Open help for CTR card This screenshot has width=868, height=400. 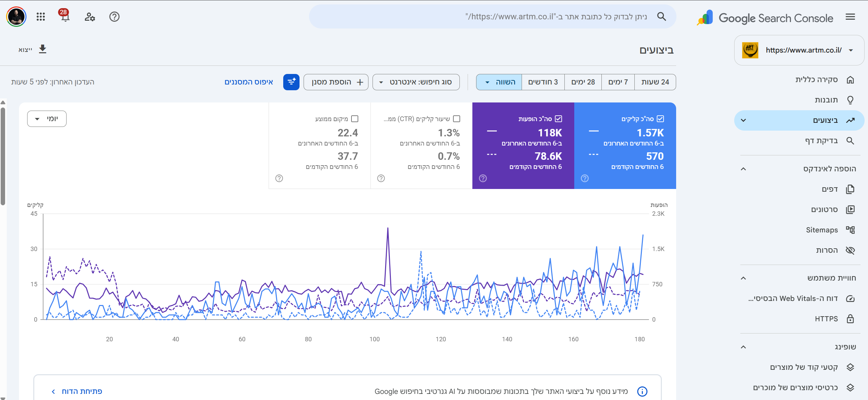pos(381,178)
